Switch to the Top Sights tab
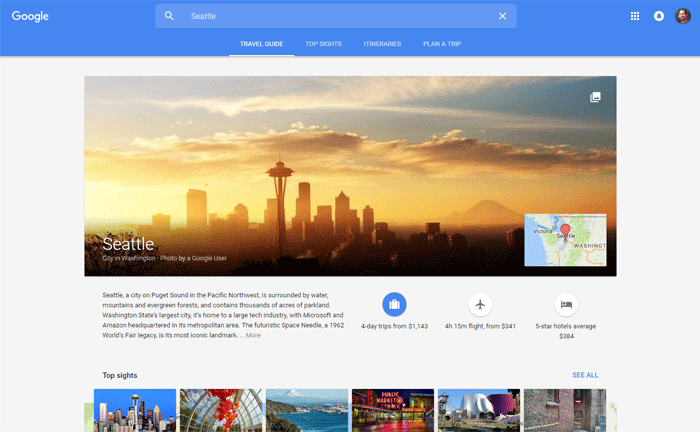This screenshot has height=432, width=700. 324,44
